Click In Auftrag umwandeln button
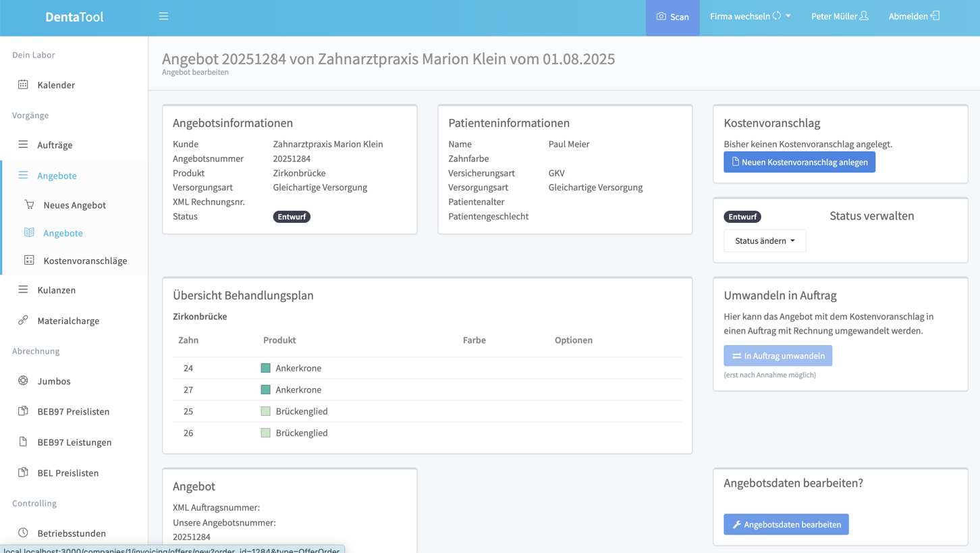This screenshot has height=553, width=980. tap(778, 356)
